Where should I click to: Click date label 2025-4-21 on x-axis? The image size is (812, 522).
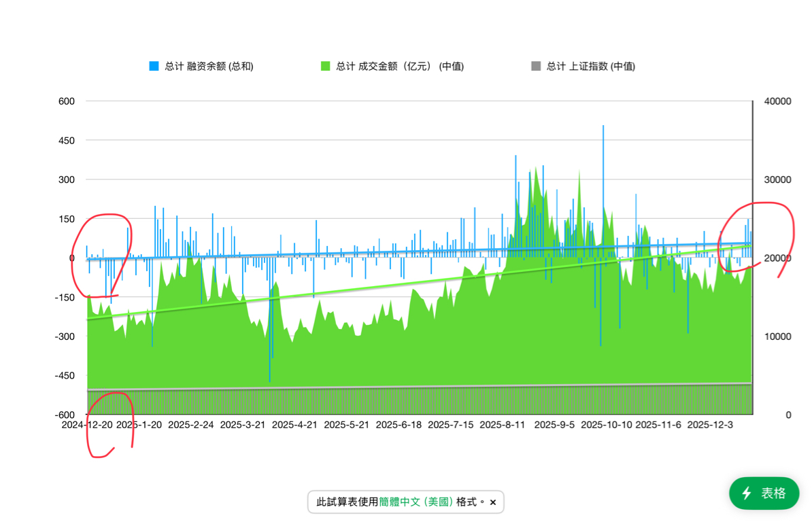pos(294,425)
